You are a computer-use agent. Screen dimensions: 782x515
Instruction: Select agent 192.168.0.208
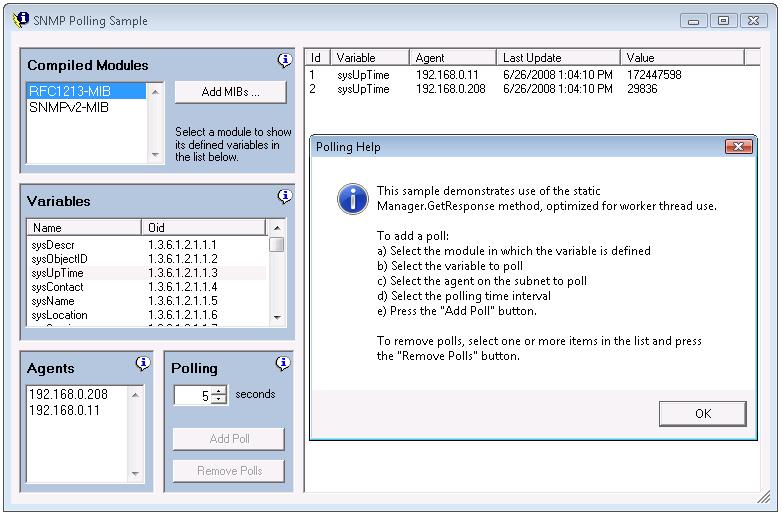[68, 394]
